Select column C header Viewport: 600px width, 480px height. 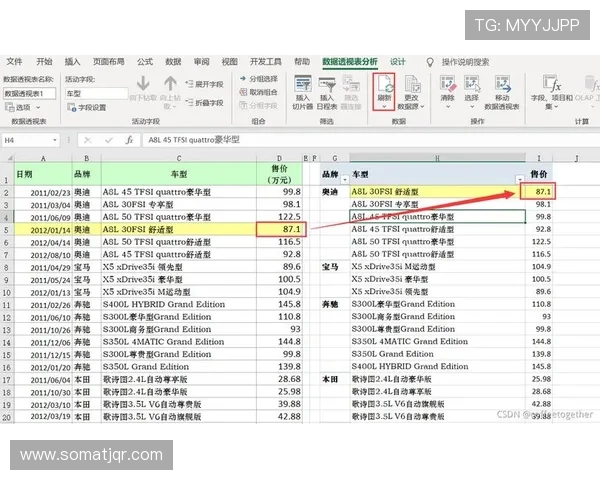(179, 158)
